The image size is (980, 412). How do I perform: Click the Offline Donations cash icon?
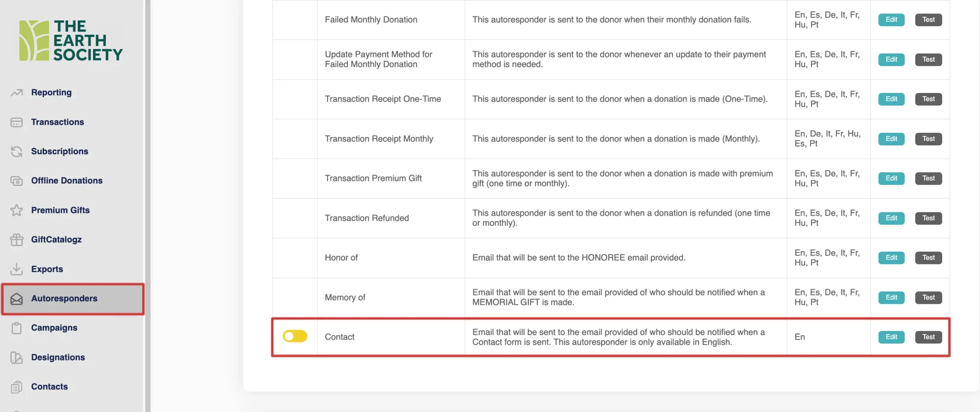point(16,181)
